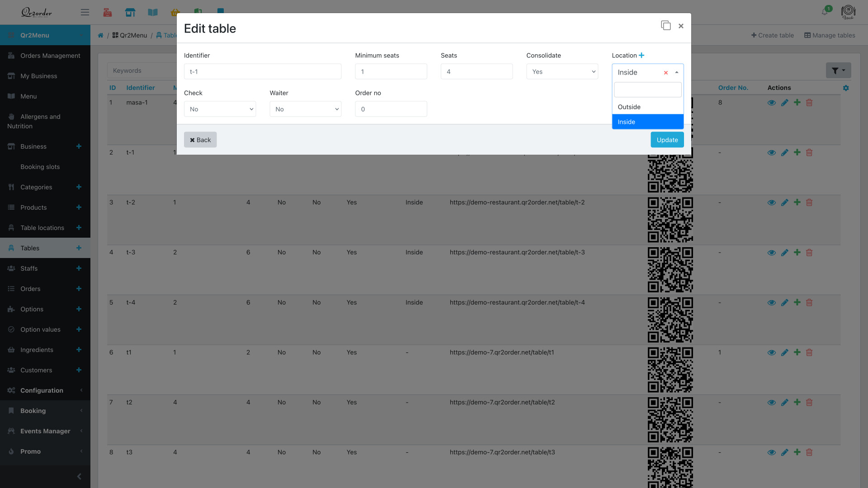Choose Outside in Location list
The width and height of the screenshot is (868, 488).
click(647, 107)
